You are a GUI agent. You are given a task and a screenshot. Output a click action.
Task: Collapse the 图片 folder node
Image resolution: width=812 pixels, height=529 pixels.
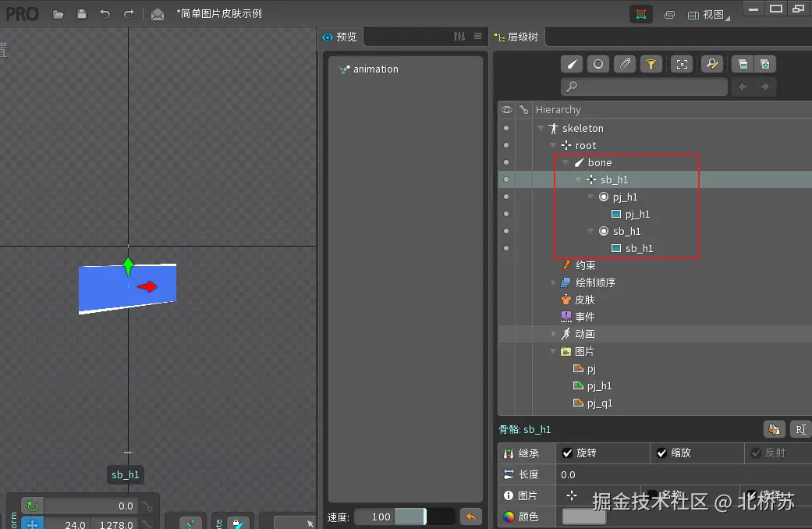tap(553, 351)
